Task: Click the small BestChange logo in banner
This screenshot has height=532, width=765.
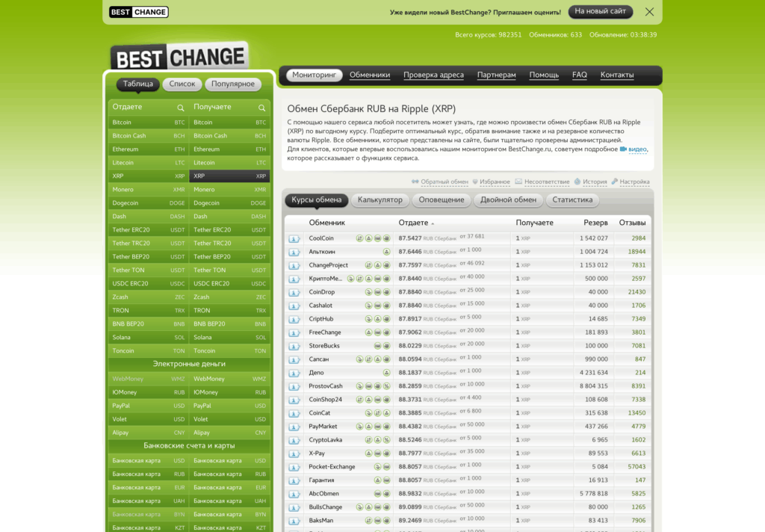Action: click(138, 12)
